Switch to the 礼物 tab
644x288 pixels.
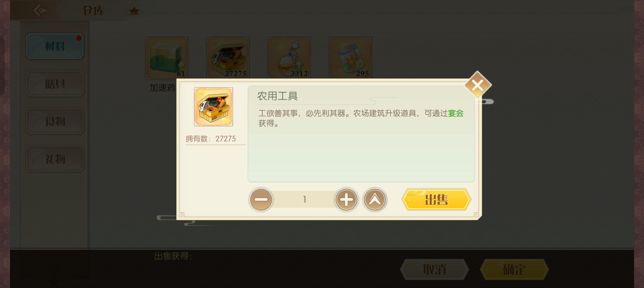(55, 159)
